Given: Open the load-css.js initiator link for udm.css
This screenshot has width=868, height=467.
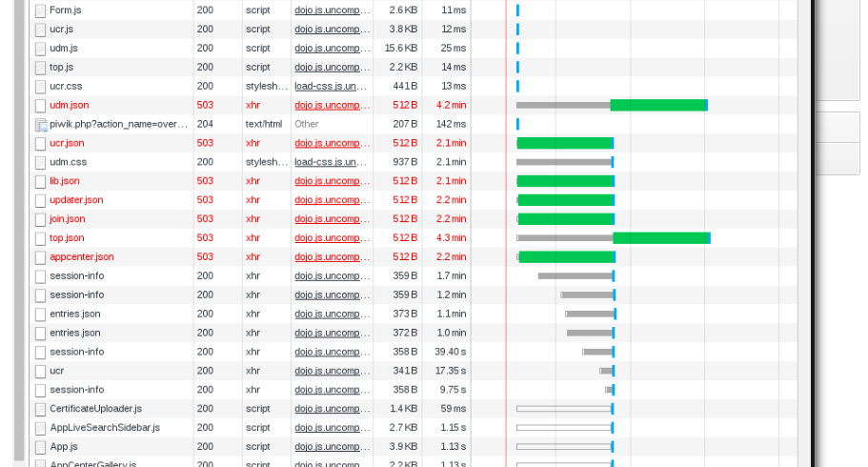Looking at the screenshot, I should (x=331, y=162).
